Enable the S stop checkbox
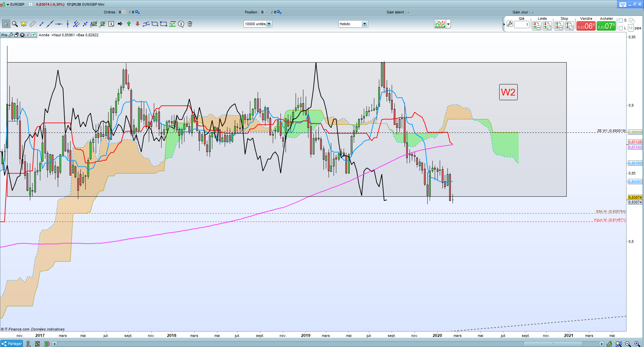 pyautogui.click(x=621, y=21)
